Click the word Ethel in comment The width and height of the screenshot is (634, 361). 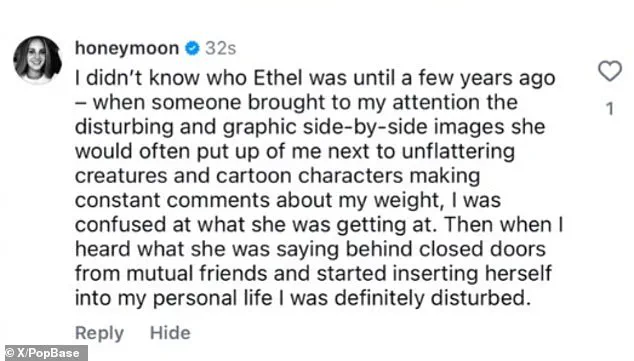[278, 78]
